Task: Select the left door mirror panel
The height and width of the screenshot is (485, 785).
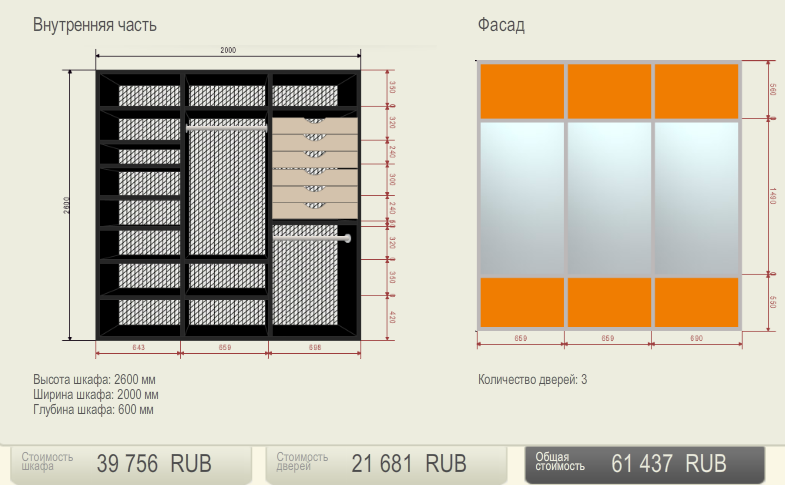Action: tap(522, 198)
